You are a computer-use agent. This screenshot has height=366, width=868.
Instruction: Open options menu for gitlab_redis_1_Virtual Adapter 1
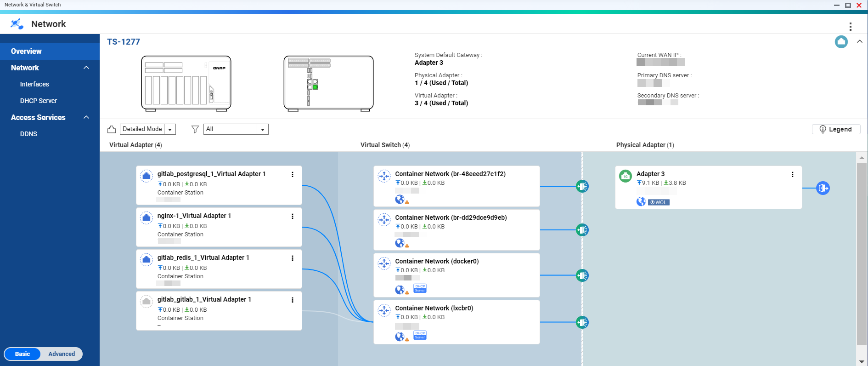tap(293, 258)
